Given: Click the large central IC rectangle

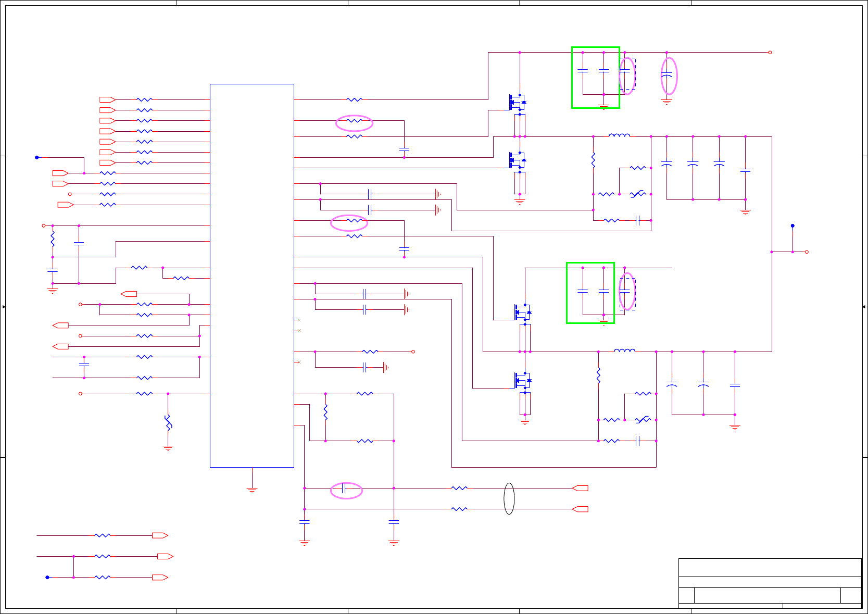Looking at the screenshot, I should pyautogui.click(x=252, y=275).
